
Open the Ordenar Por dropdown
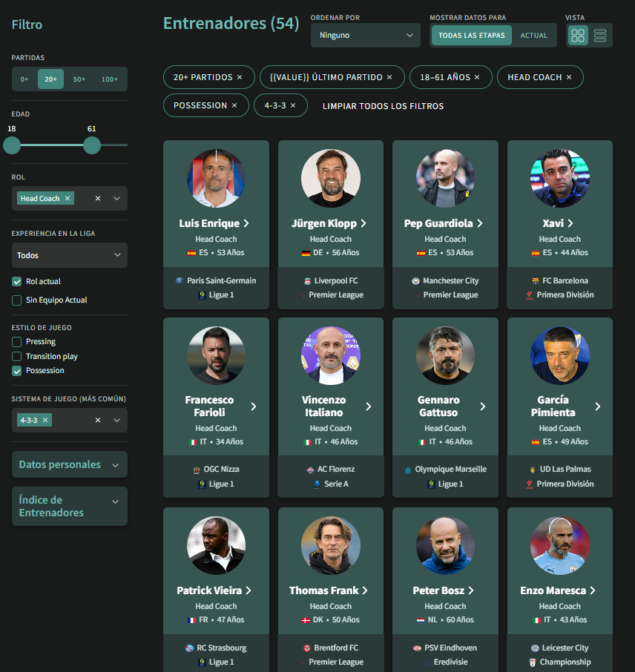pyautogui.click(x=365, y=35)
